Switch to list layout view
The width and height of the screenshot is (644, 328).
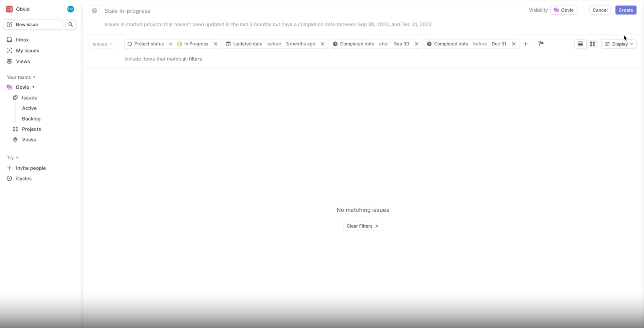(x=580, y=44)
